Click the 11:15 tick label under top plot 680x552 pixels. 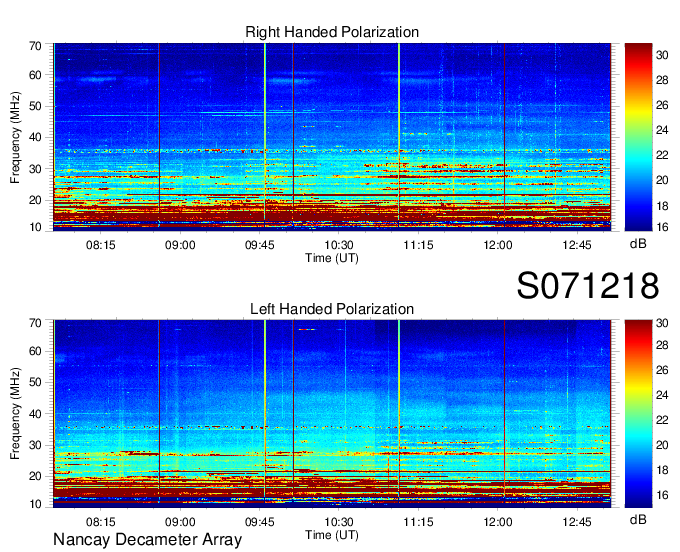tap(418, 245)
